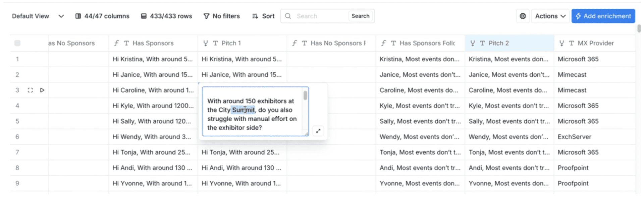
Task: Click Has Sponsors Follow cell for Yvonne
Action: 420,184
